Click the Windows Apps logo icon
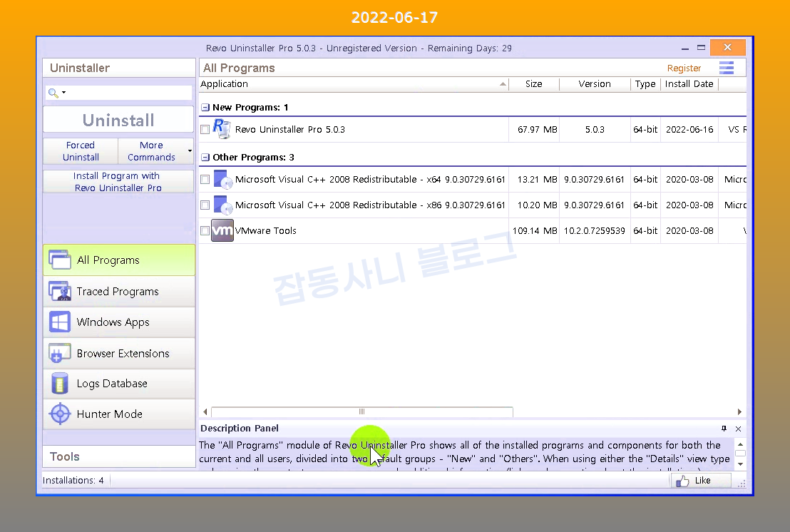 tap(60, 322)
